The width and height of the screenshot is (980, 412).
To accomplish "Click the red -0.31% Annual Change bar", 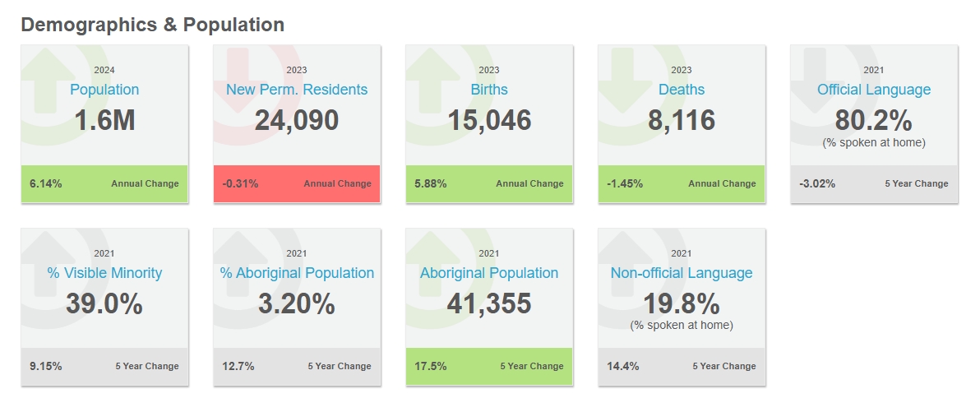I will tap(297, 183).
